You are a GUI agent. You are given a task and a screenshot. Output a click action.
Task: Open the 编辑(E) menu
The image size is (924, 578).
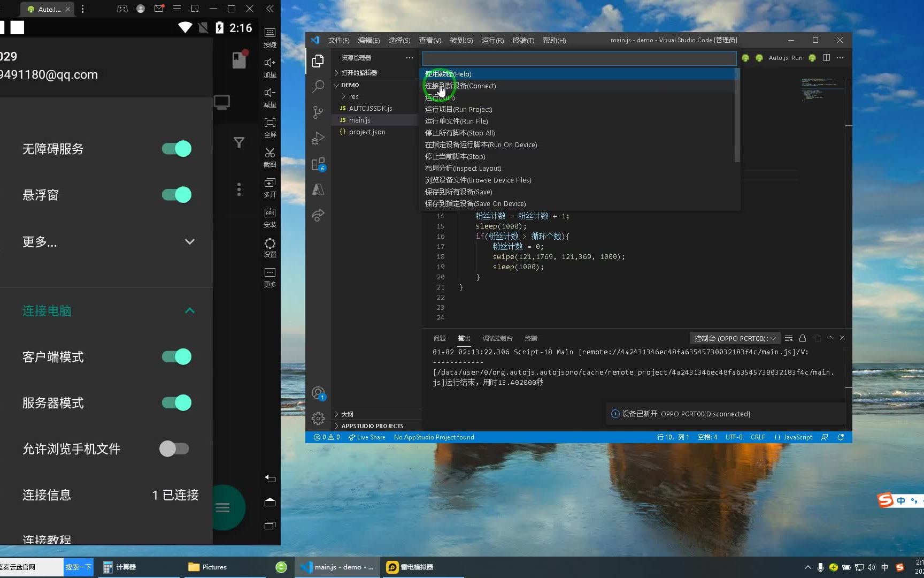coord(369,40)
